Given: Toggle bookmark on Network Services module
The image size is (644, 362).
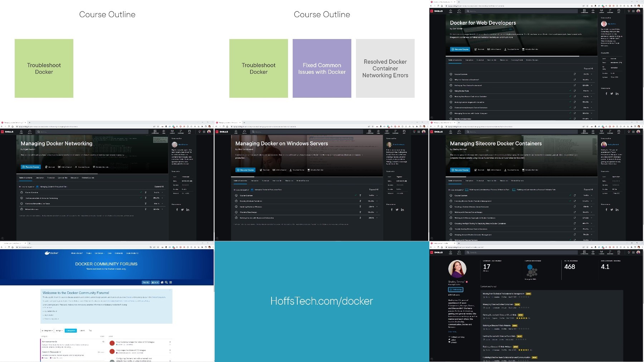Looking at the screenshot, I should [146, 209].
